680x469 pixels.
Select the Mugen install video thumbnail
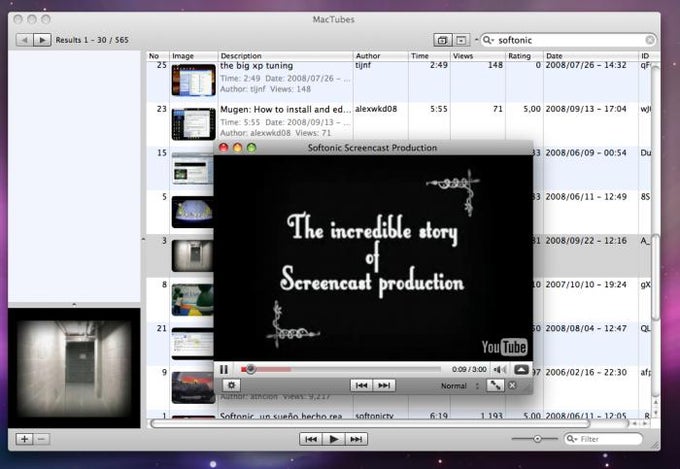(x=193, y=124)
